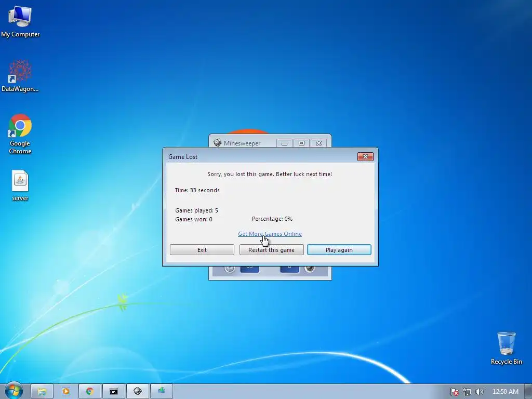Click the "Games won: 0" text
The image size is (532, 399).
tap(194, 220)
